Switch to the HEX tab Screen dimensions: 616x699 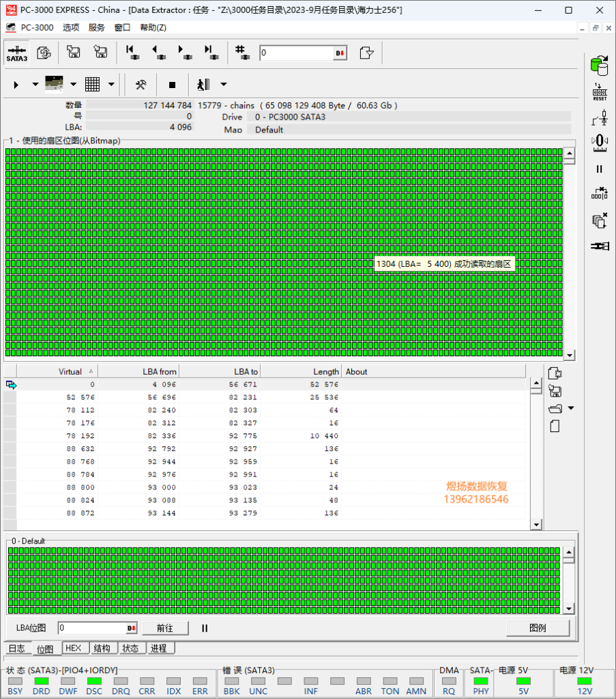74,648
